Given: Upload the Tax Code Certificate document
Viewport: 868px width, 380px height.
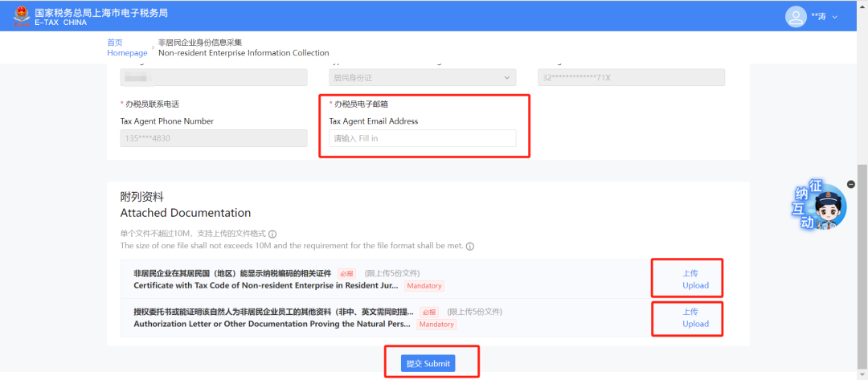Looking at the screenshot, I should point(695,280).
